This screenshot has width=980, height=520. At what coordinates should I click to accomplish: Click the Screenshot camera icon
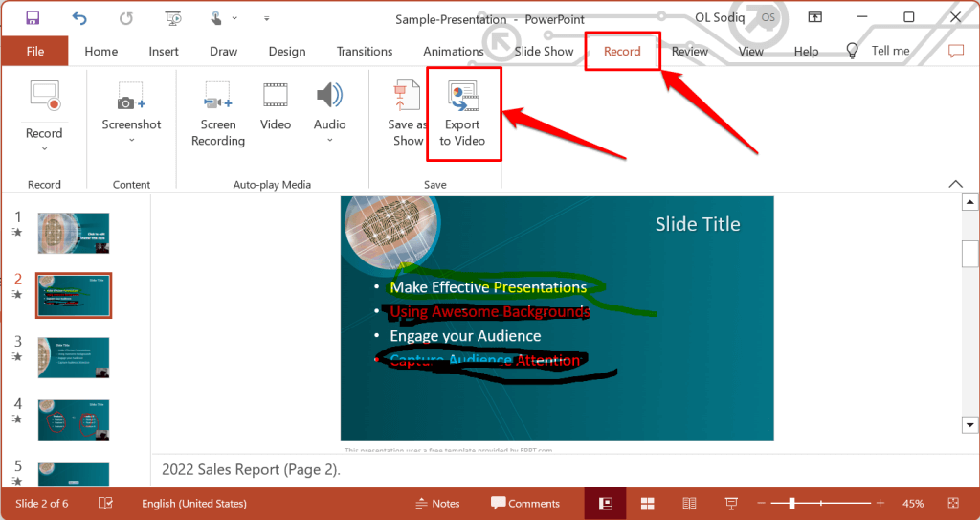pyautogui.click(x=131, y=96)
